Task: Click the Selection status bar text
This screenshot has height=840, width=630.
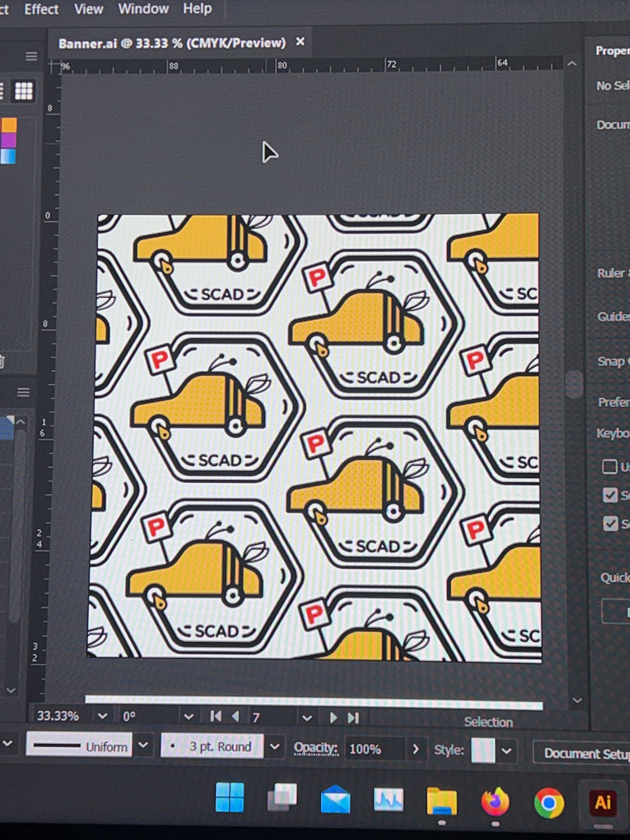Action: coord(488,722)
